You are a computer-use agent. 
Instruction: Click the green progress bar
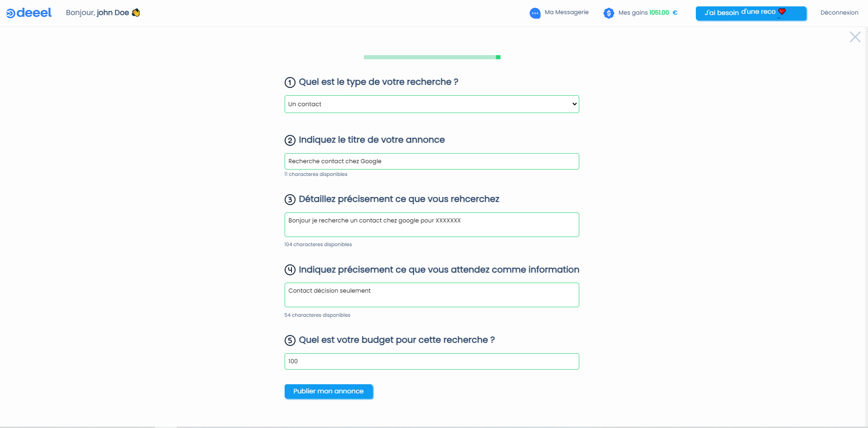coord(432,57)
